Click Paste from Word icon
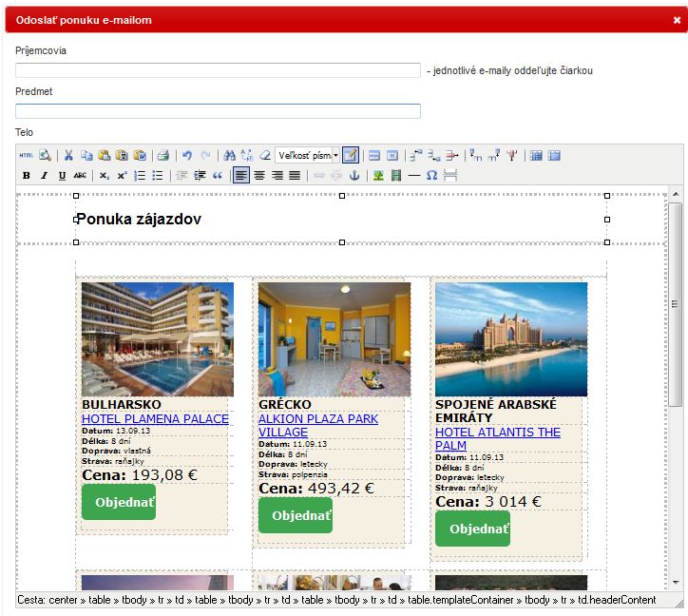 [x=140, y=156]
